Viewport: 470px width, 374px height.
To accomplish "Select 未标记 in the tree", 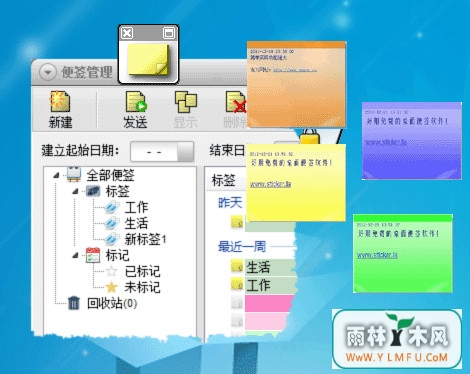I will (x=143, y=287).
